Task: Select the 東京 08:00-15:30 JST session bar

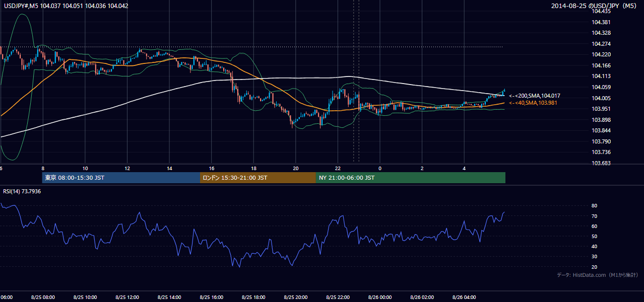Action: (x=121, y=178)
